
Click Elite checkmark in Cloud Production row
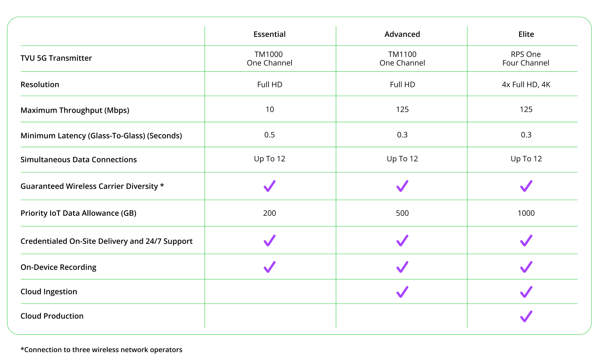tap(526, 316)
